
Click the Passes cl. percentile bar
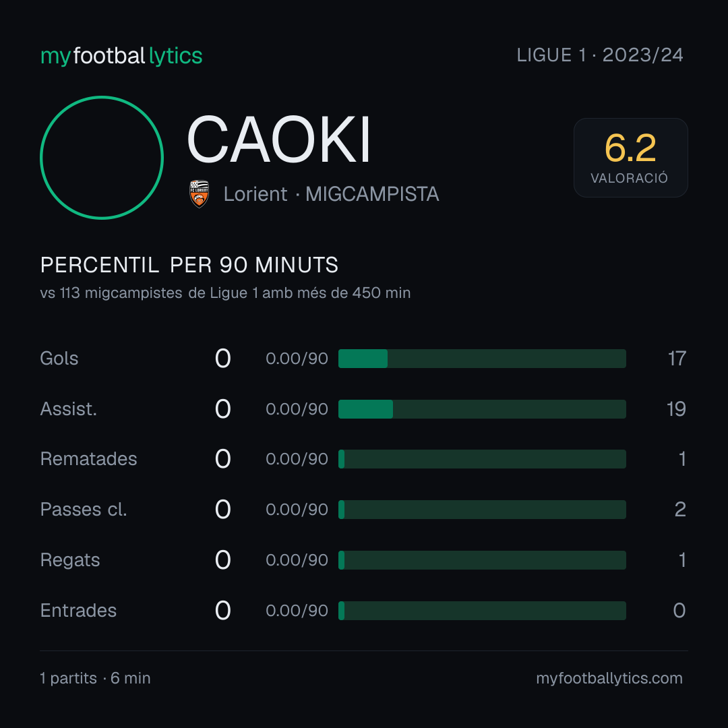482,510
